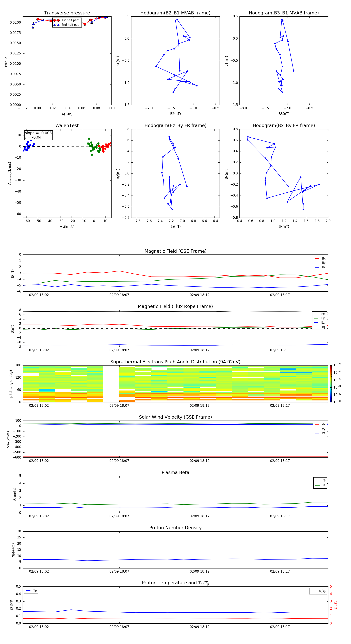Image resolution: width=351 pixels, height=644 pixels.
Task: Click the 'Proton Temperature and Te/Tp' title
Action: click(x=175, y=583)
